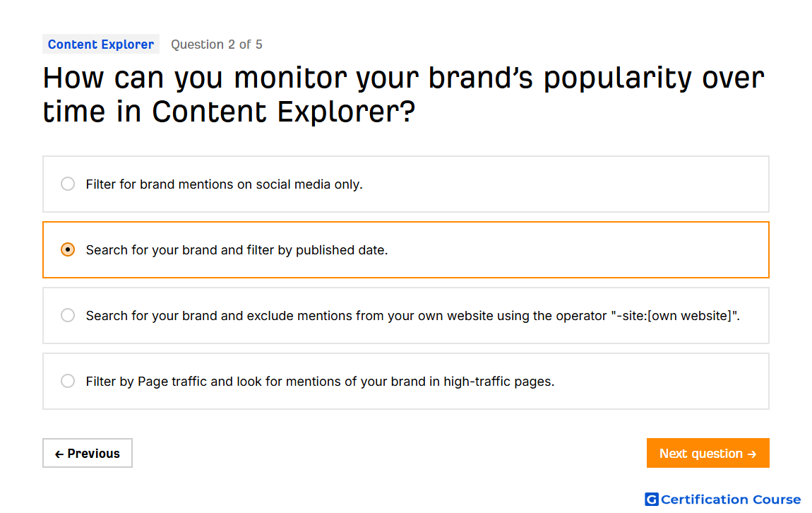The width and height of the screenshot is (812, 513).
Task: Go back with the Previous button
Action: pyautogui.click(x=88, y=454)
